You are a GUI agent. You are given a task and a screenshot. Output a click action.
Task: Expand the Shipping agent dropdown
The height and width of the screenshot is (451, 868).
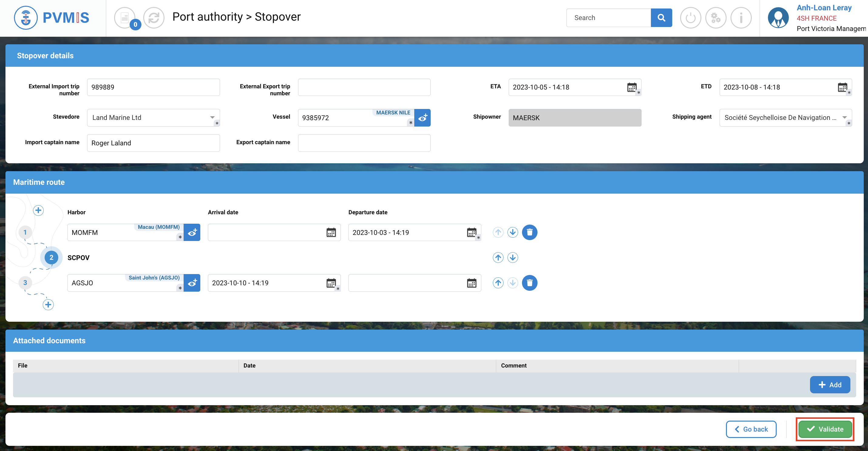844,117
